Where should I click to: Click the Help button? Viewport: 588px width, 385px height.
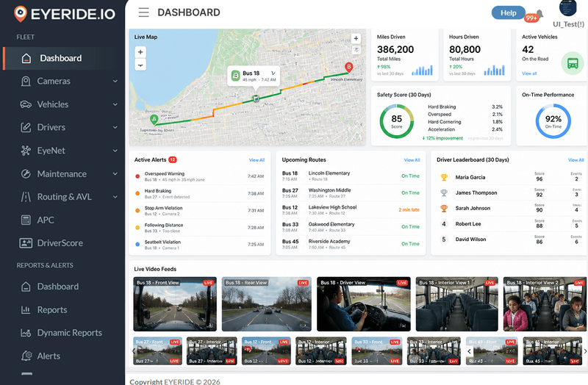(508, 12)
